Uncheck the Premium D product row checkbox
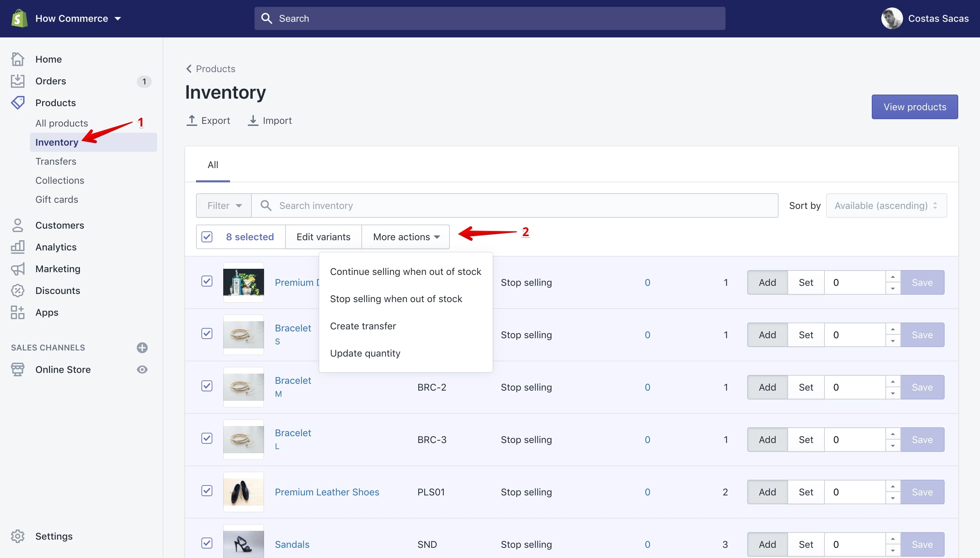Image resolution: width=980 pixels, height=558 pixels. click(x=207, y=281)
